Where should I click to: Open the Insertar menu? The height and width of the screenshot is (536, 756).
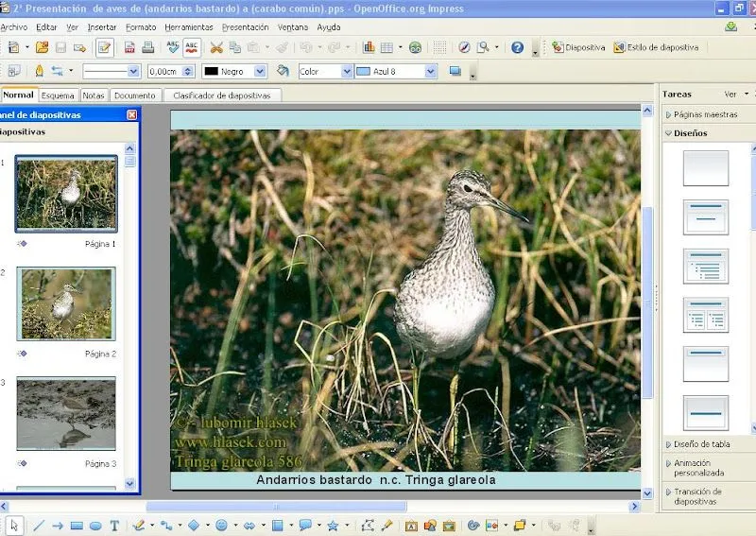[102, 27]
